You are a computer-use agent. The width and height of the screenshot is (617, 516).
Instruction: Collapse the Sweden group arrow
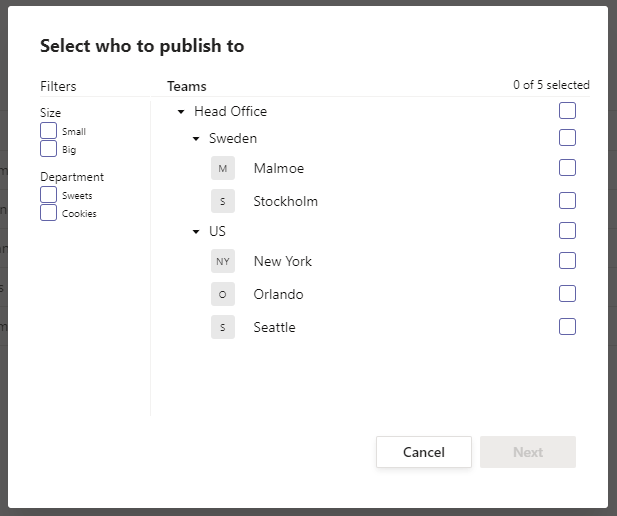(196, 139)
